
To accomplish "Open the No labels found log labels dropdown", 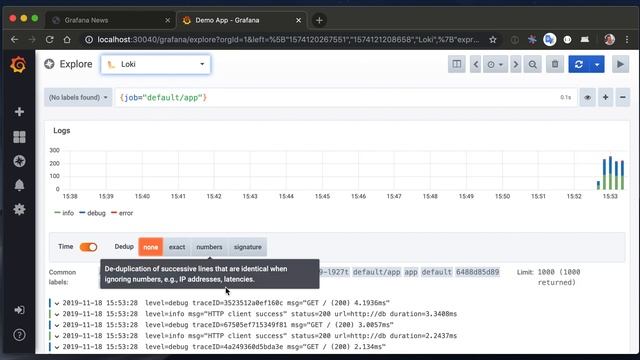I will 78,98.
